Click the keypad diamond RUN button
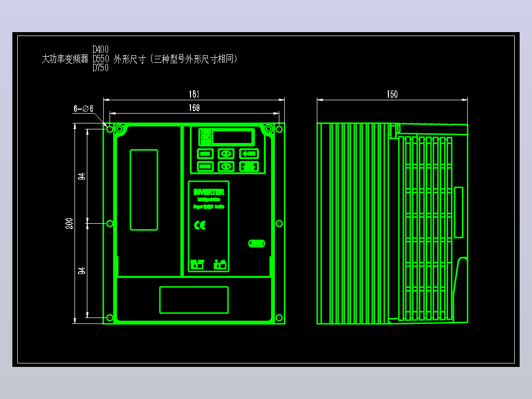 [249, 154]
